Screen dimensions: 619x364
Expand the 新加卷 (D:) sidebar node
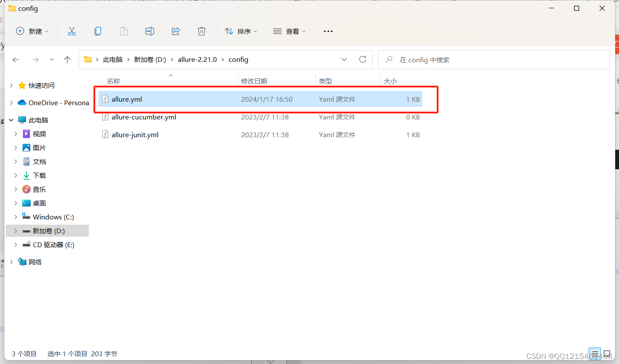click(16, 231)
